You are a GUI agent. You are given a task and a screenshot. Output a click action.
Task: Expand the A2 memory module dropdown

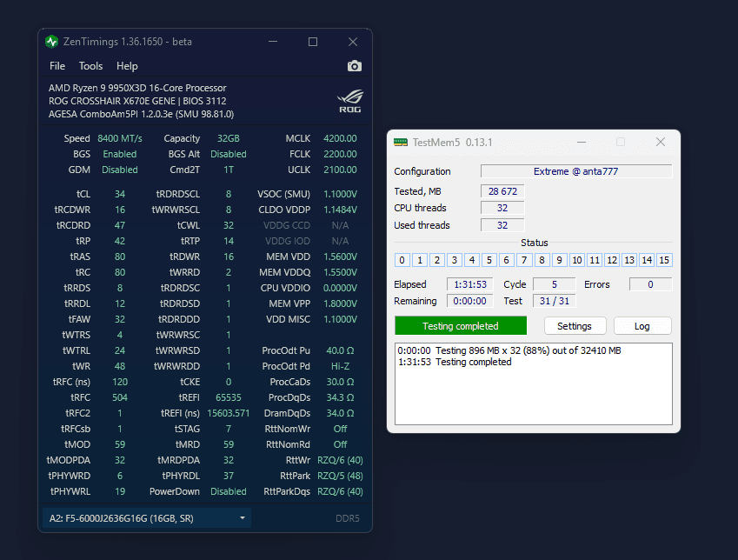coord(146,518)
